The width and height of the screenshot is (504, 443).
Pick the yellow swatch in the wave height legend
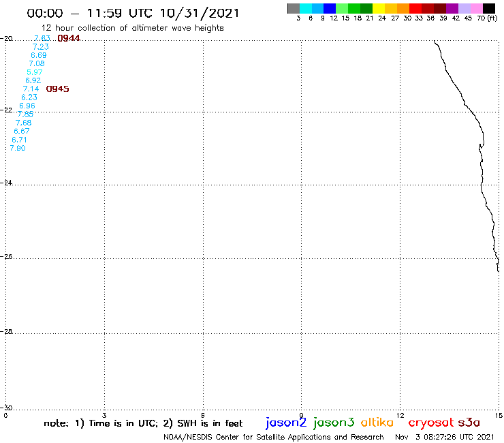(379, 8)
